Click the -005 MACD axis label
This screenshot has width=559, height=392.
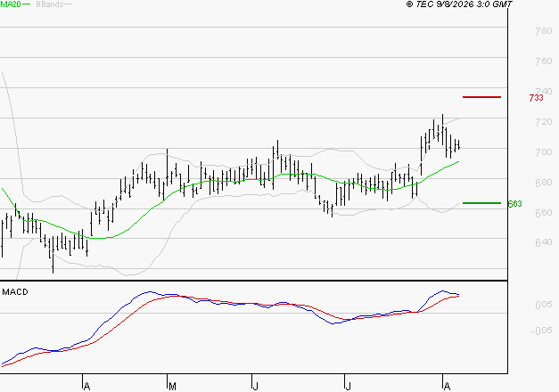point(541,331)
